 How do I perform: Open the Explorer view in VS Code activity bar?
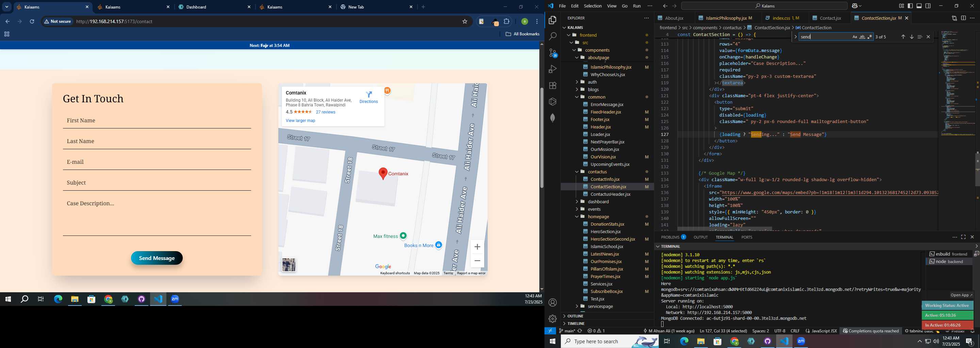point(552,20)
